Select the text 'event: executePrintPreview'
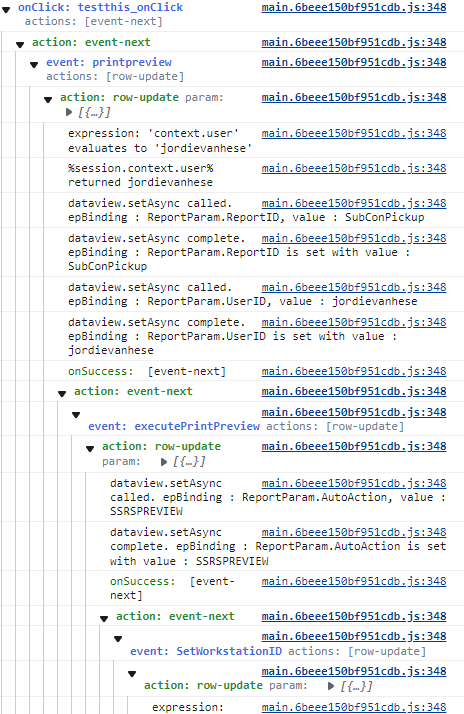 click(173, 427)
